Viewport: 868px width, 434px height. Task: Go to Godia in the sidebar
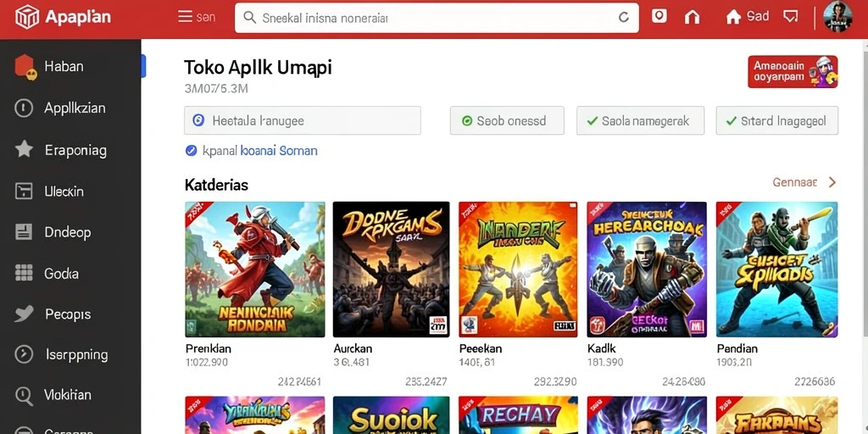70,274
